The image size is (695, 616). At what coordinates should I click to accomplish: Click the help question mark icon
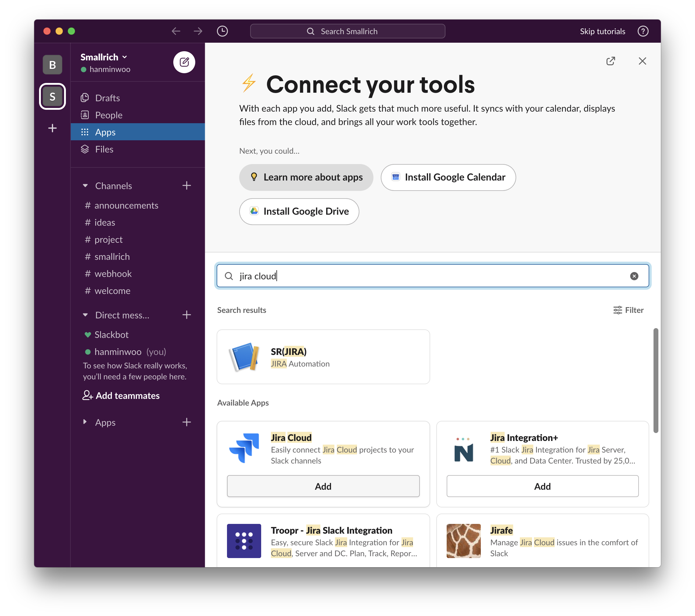pyautogui.click(x=643, y=31)
